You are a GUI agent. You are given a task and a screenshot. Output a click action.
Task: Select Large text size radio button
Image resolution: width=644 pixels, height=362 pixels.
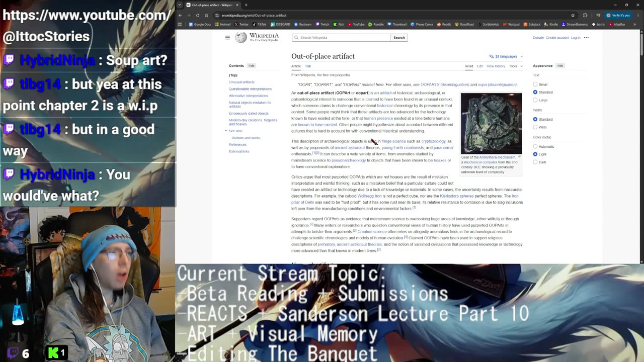535,100
